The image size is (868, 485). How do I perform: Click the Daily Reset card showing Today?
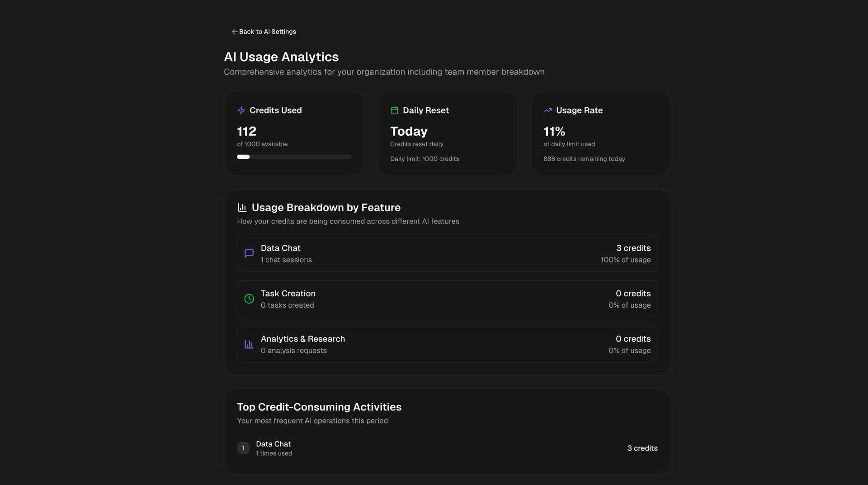tap(447, 133)
